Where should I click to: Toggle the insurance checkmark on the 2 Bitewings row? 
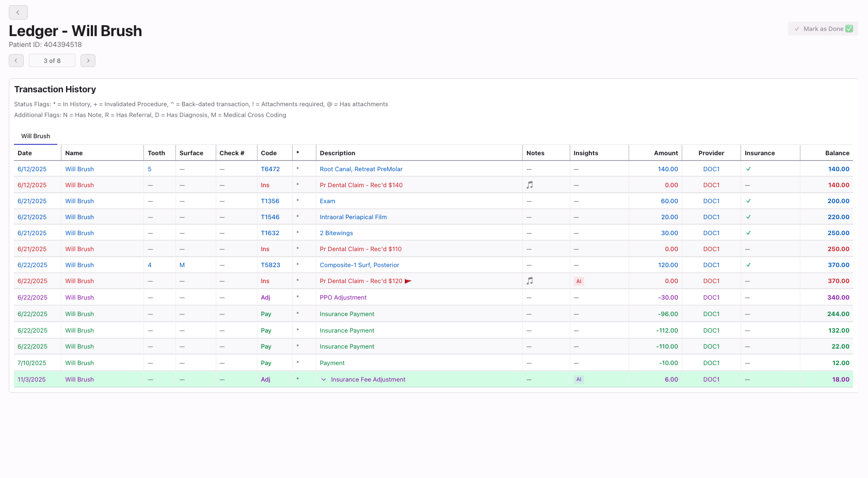[748, 233]
